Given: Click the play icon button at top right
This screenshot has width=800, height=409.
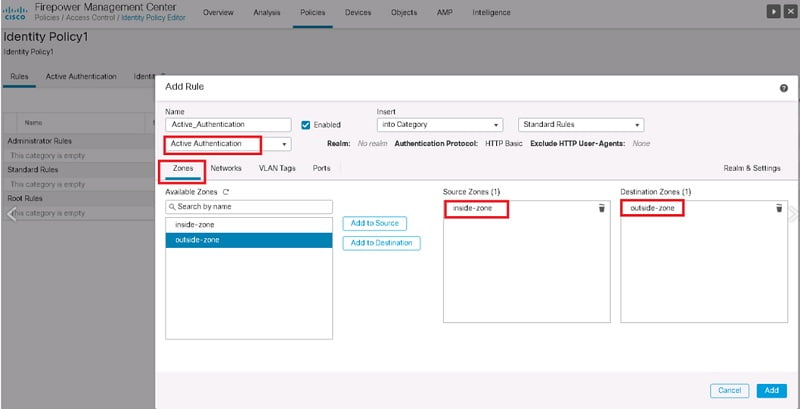Looking at the screenshot, I should tap(773, 12).
